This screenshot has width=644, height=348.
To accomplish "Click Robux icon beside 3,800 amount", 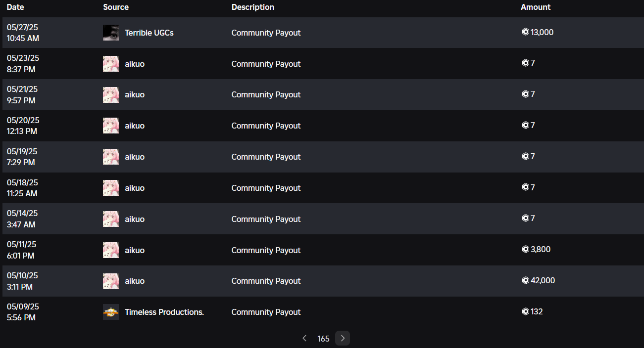I will [x=526, y=249].
